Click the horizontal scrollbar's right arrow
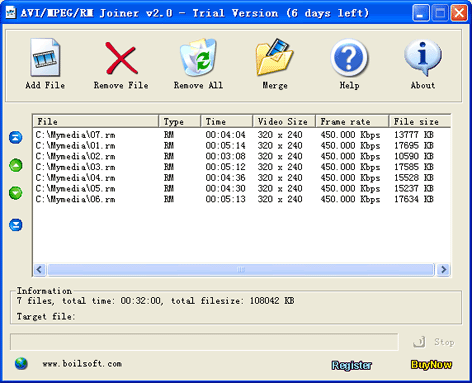472x383 pixels. pos(443,269)
